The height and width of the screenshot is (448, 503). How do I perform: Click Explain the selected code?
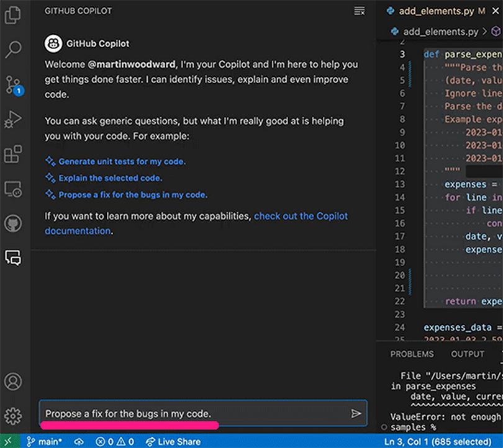[111, 178]
